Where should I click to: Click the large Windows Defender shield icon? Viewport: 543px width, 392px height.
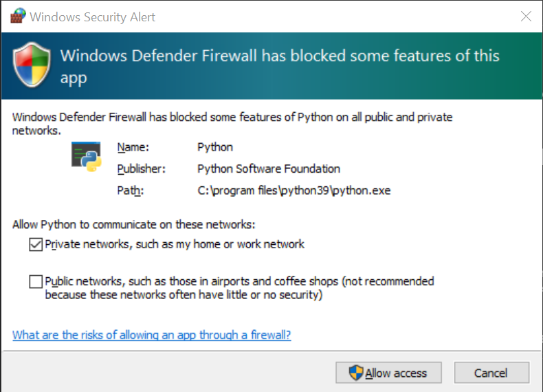31,67
